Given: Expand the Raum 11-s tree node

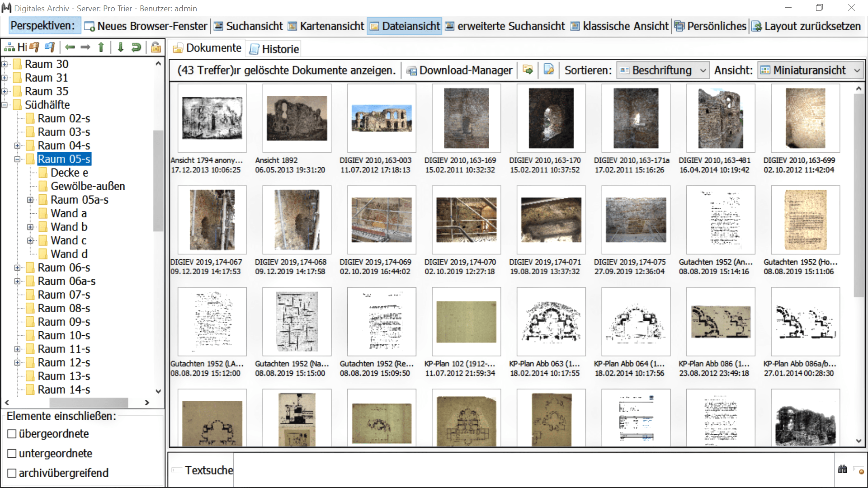Looking at the screenshot, I should pyautogui.click(x=18, y=349).
